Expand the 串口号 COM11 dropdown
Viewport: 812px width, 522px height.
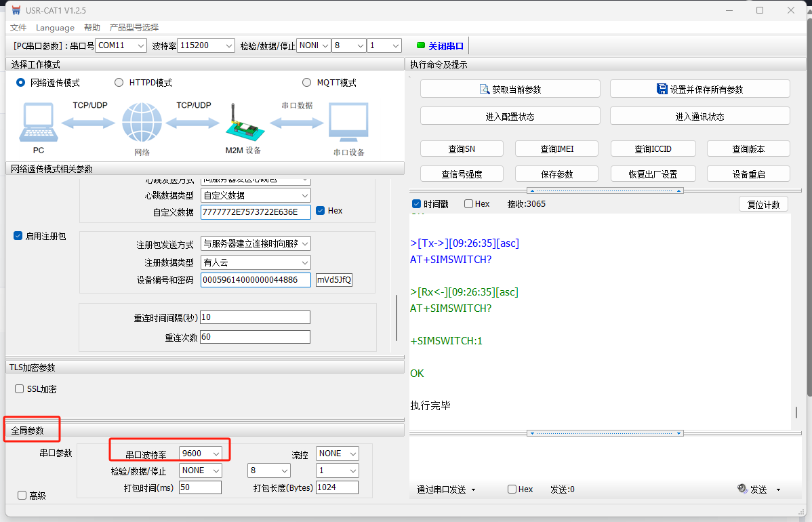coord(121,45)
